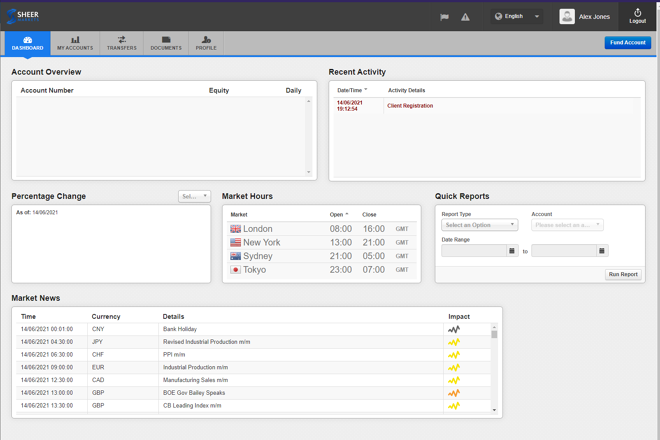Click the CAD currency cell
Viewport: 660px width, 440px height.
[98, 380]
